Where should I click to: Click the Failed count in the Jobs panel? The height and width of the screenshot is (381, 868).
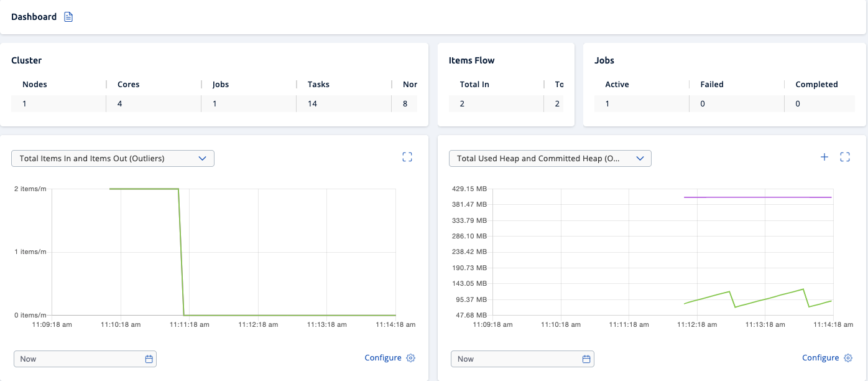[702, 103]
